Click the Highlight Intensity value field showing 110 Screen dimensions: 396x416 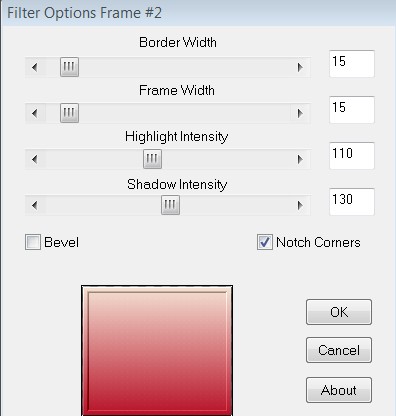coord(352,156)
